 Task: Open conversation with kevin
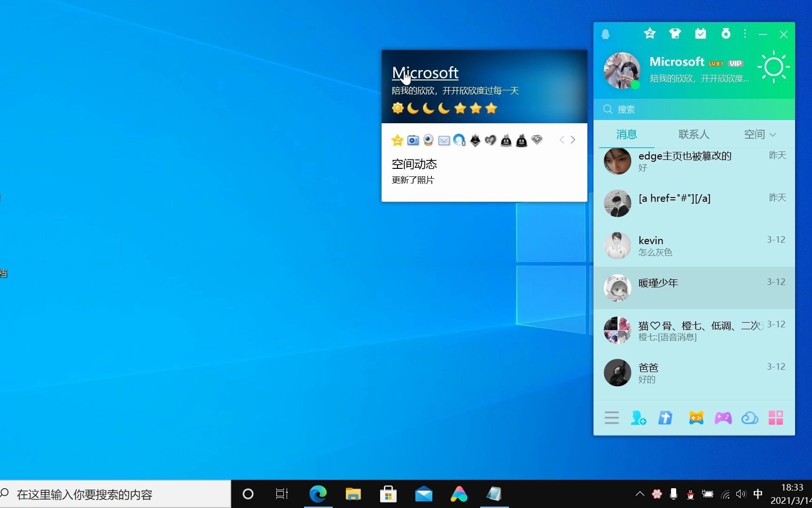click(695, 246)
